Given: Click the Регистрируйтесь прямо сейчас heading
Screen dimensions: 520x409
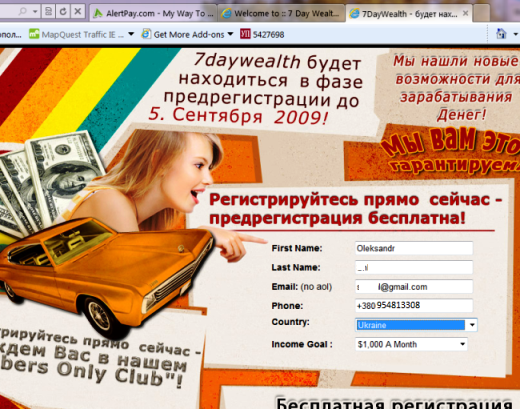Looking at the screenshot, I should [x=355, y=209].
